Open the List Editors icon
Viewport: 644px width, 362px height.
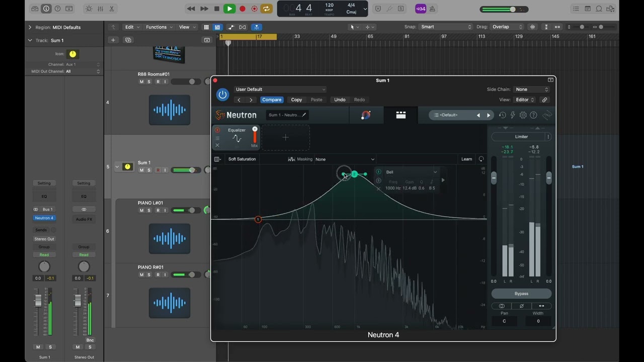pyautogui.click(x=576, y=9)
